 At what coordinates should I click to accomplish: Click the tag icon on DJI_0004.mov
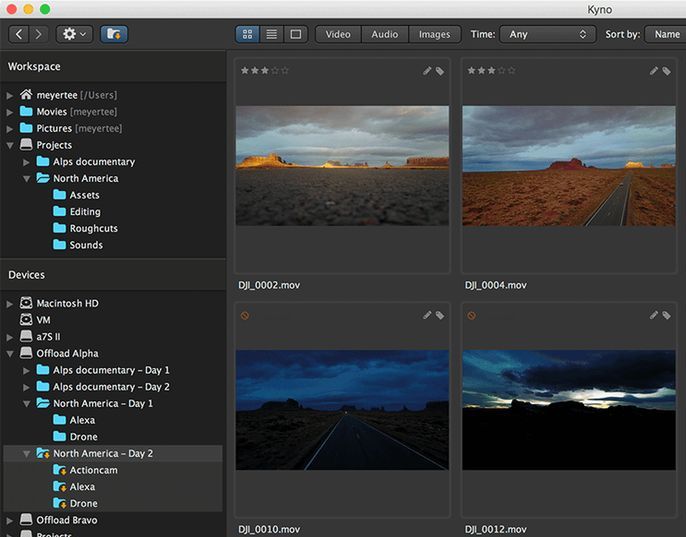(667, 71)
